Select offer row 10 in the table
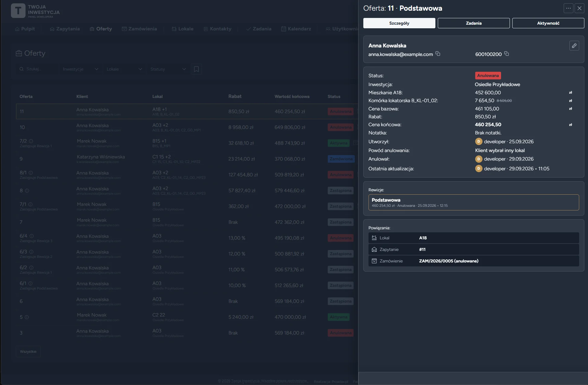This screenshot has width=588, height=385. (187, 127)
